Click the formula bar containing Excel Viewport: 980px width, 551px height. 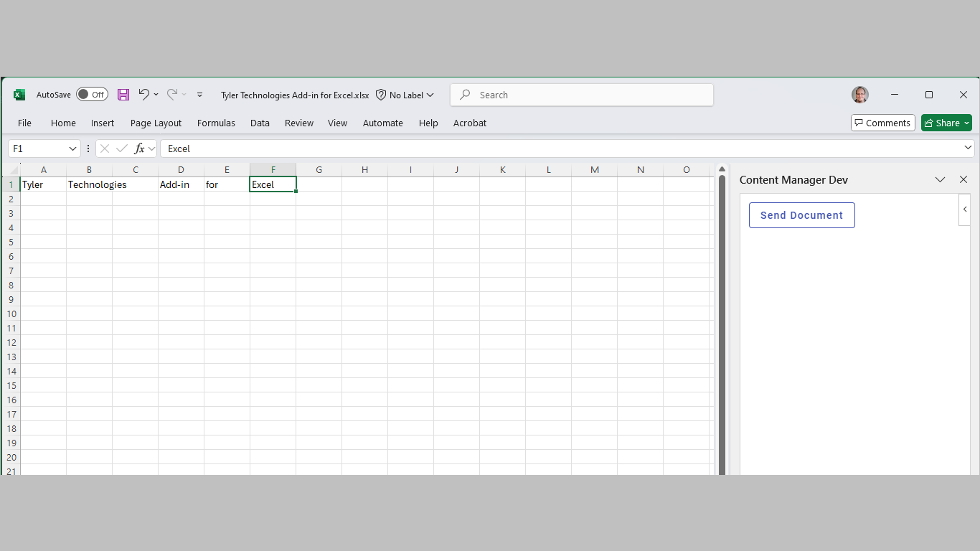[x=562, y=149]
